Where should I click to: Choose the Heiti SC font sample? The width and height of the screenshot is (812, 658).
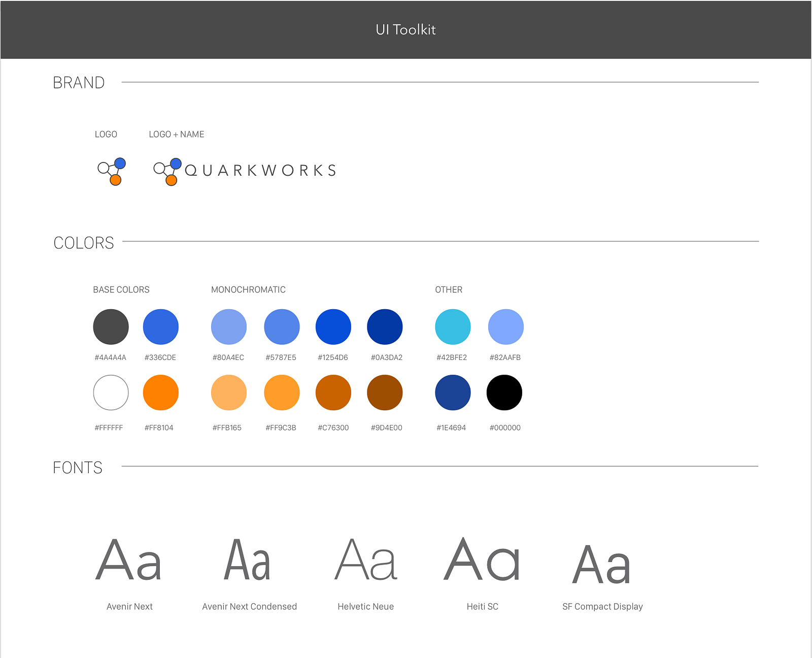[482, 560]
